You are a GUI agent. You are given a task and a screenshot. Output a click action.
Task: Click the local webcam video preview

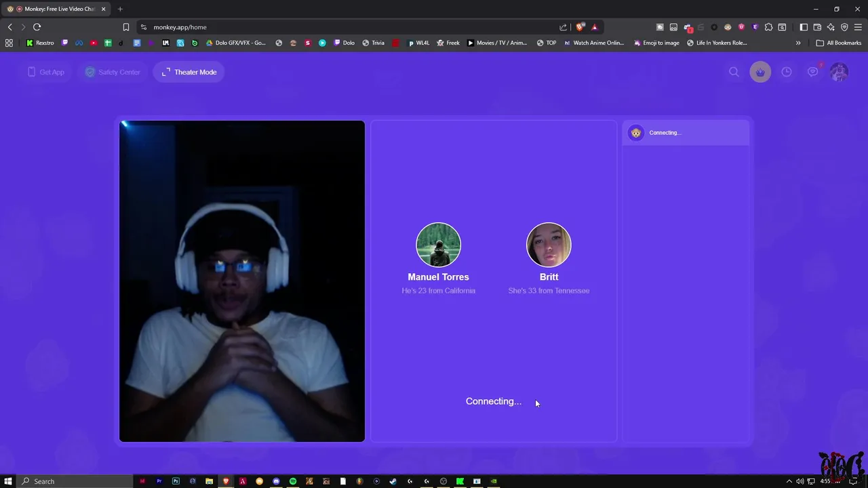(242, 281)
